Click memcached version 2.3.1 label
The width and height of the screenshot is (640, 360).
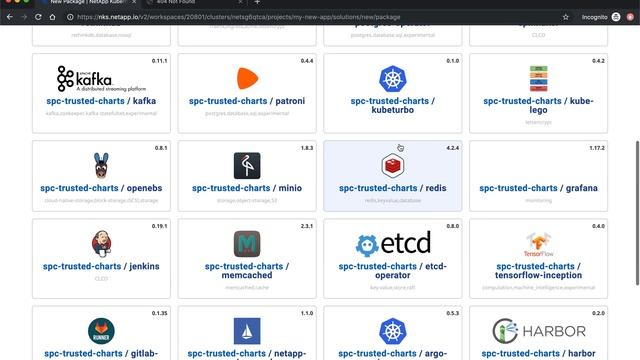[x=307, y=226]
